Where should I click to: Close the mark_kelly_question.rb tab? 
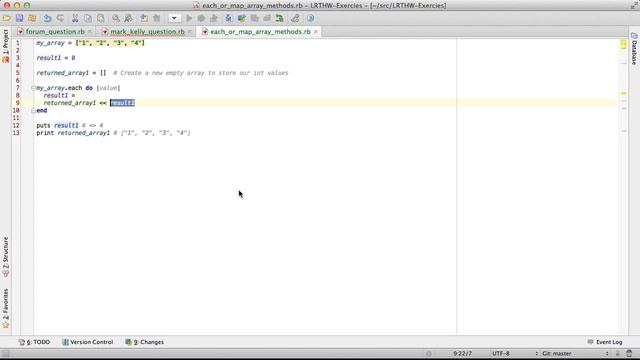190,31
